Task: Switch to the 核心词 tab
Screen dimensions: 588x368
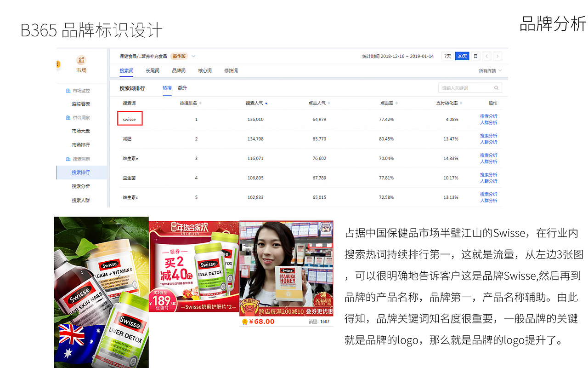Action: [x=205, y=71]
